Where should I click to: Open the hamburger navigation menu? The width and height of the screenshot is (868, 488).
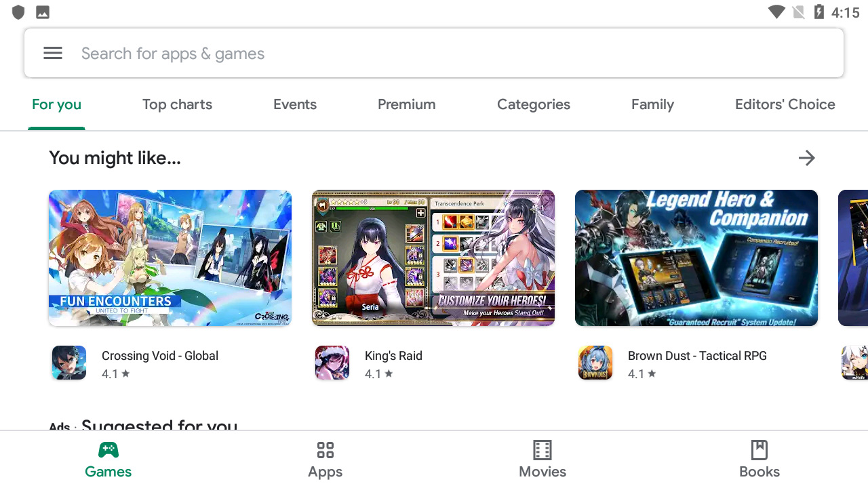53,54
